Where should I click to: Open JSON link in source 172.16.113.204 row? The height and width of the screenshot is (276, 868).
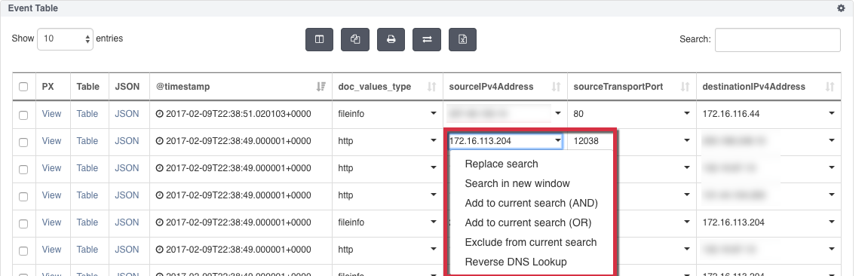pos(127,141)
